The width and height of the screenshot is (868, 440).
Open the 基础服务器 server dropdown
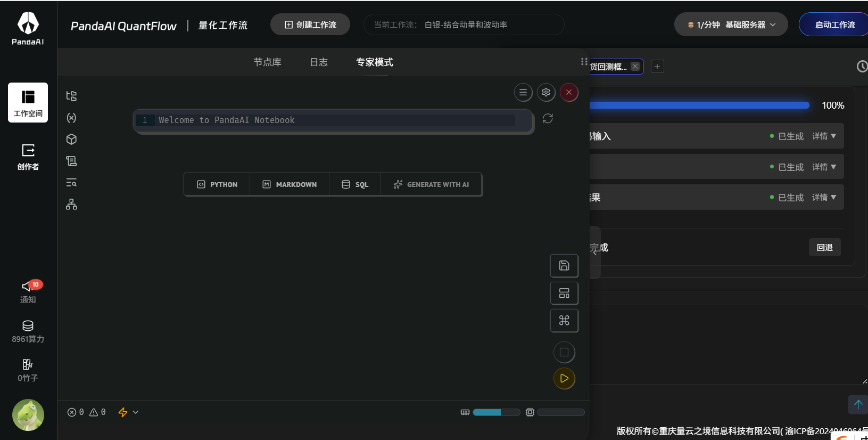click(x=731, y=25)
